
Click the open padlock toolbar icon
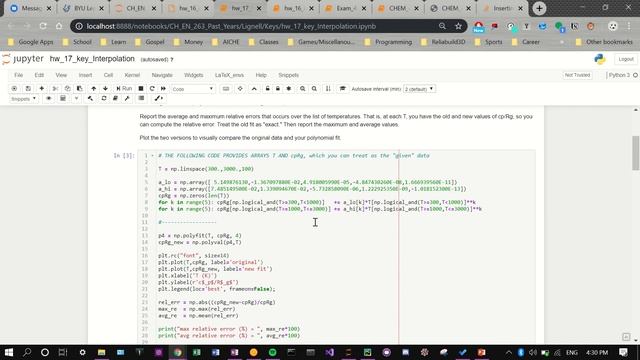tap(267, 89)
